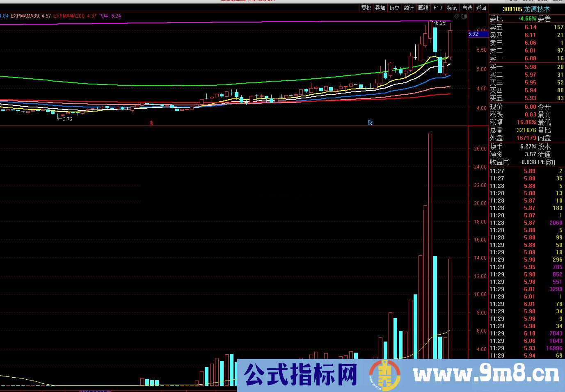
Task: Select the 买五 bid row at 5.93
Action: (x=527, y=98)
